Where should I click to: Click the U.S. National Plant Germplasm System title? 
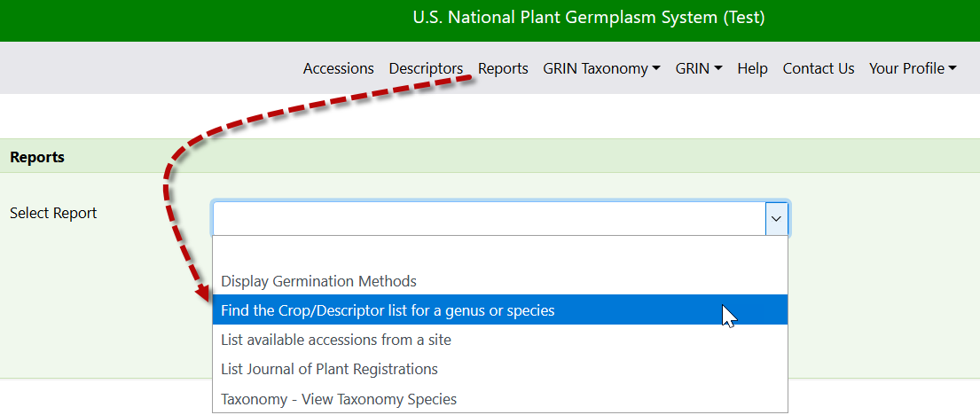(588, 18)
